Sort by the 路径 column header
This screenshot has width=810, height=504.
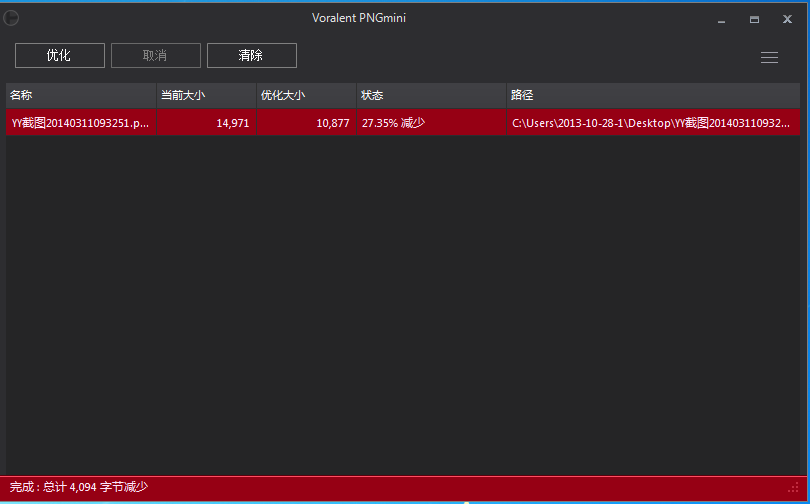(x=653, y=96)
